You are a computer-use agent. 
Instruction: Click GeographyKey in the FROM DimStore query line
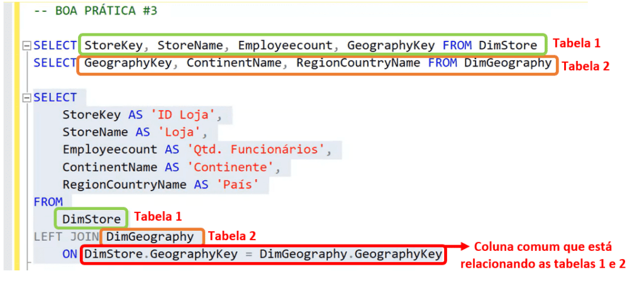tap(391, 45)
